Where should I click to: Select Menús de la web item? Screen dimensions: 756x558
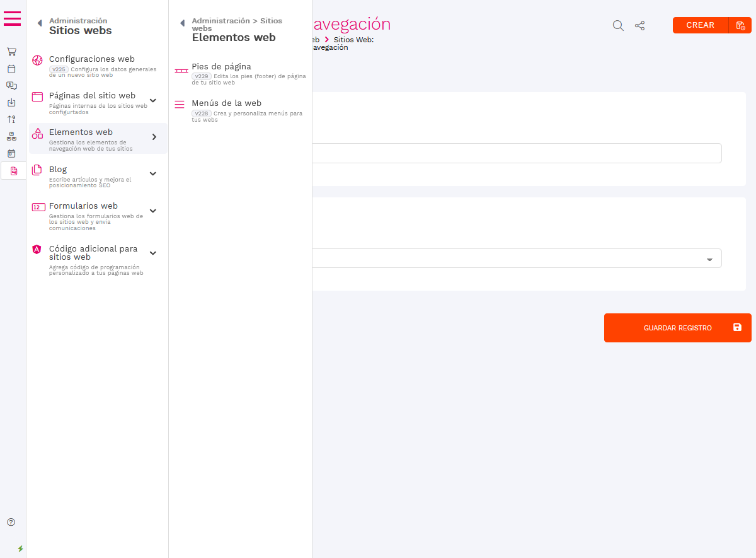pyautogui.click(x=226, y=103)
